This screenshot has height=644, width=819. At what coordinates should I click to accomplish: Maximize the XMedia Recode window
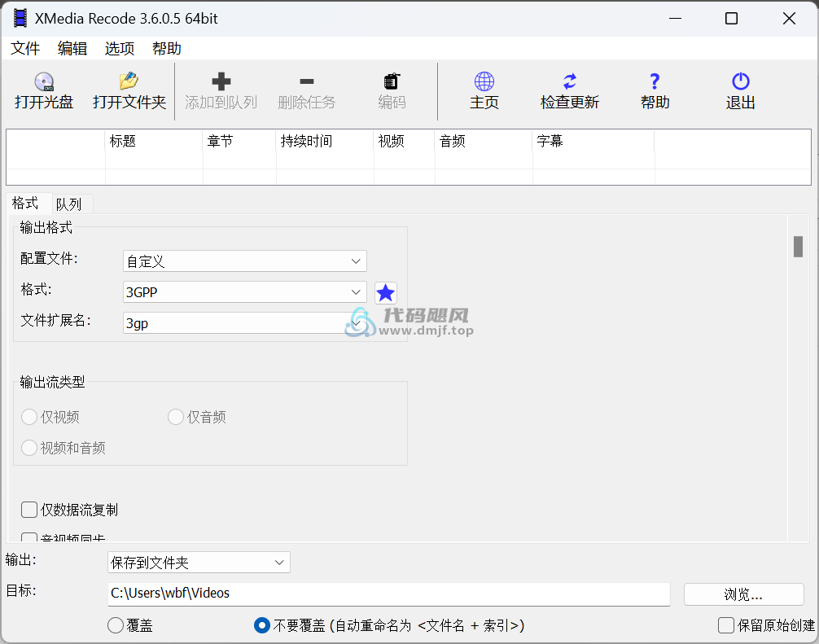tap(731, 18)
